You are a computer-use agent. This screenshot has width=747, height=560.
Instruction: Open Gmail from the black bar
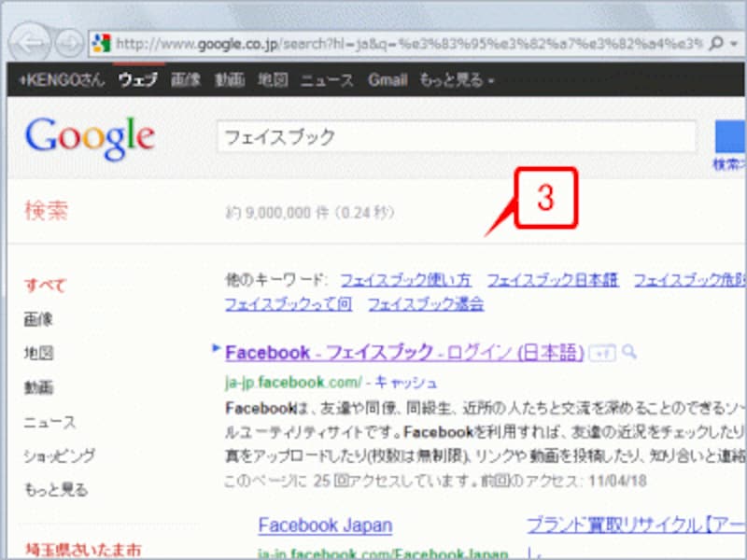(x=388, y=79)
